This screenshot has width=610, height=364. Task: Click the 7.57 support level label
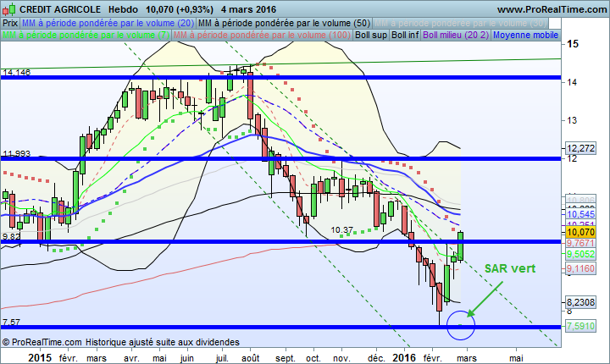point(11,322)
